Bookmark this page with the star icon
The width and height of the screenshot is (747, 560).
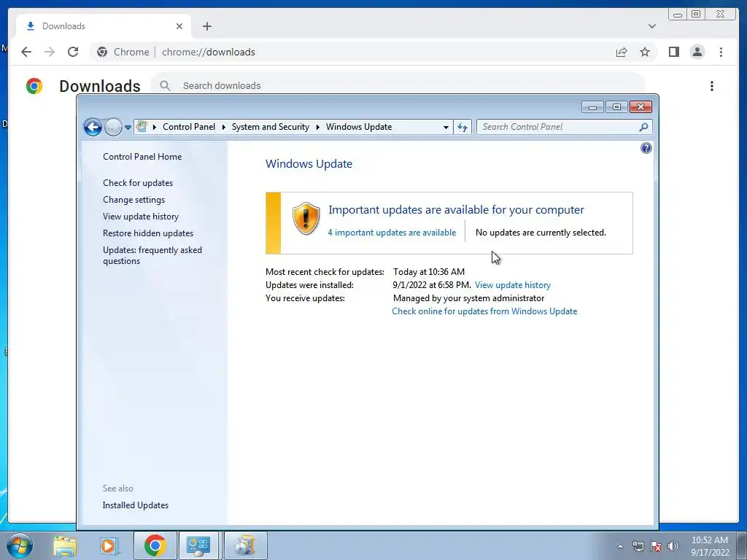click(x=645, y=52)
